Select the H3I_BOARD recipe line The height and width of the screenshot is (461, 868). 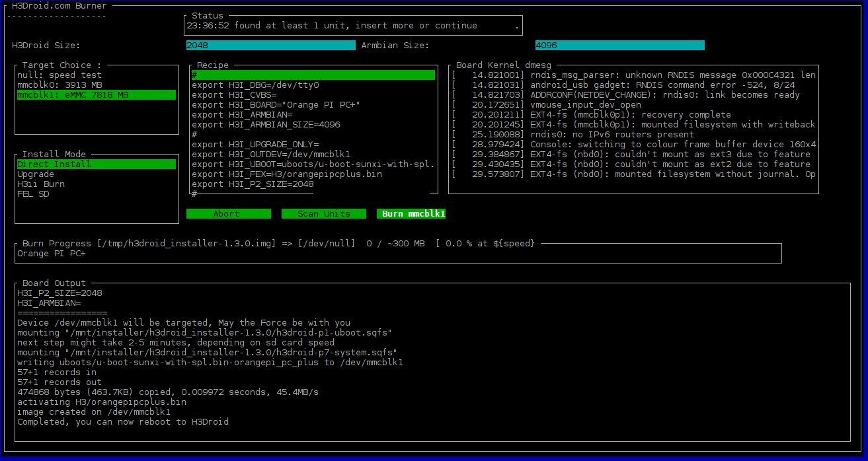pos(276,105)
